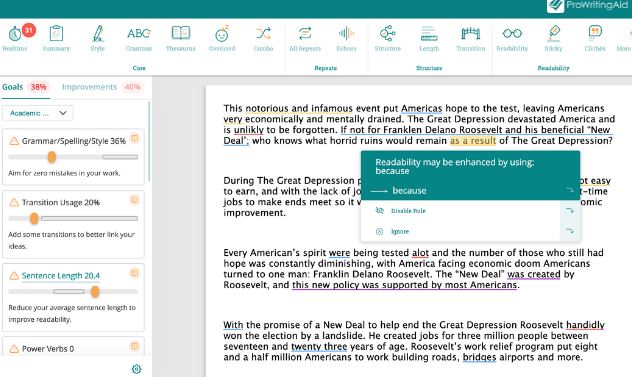Choose Disable Rule in the suggestion popup
This screenshot has width=632, height=377.
tap(408, 211)
